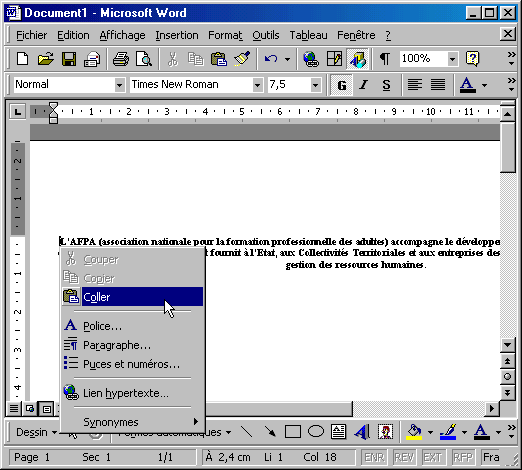Open the Format menu
Image resolution: width=522 pixels, height=470 pixels.
[x=225, y=35]
